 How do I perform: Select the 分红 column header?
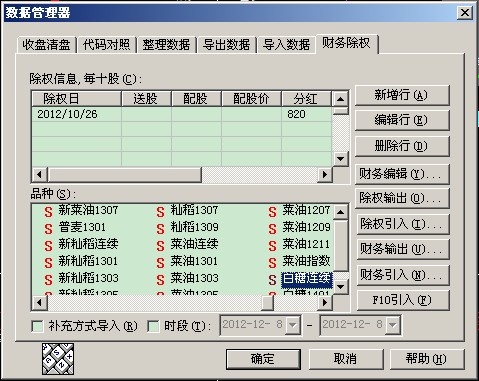[307, 99]
